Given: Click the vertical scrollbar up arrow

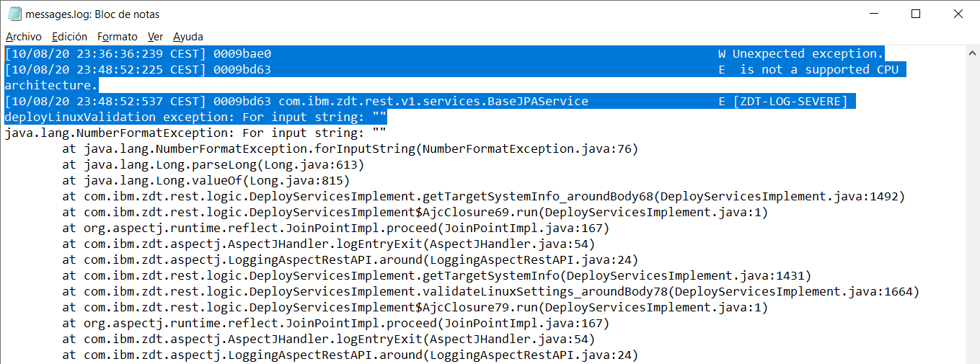Looking at the screenshot, I should pyautogui.click(x=972, y=53).
